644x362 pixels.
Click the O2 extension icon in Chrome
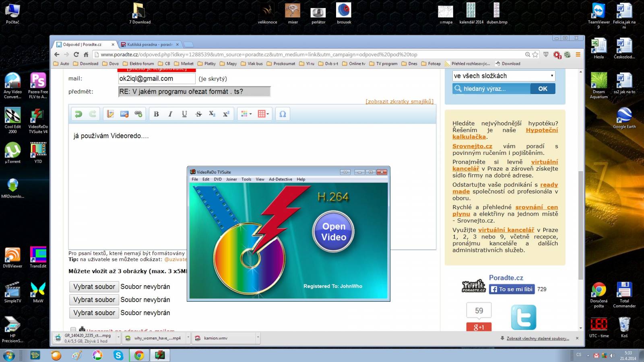pos(557,55)
